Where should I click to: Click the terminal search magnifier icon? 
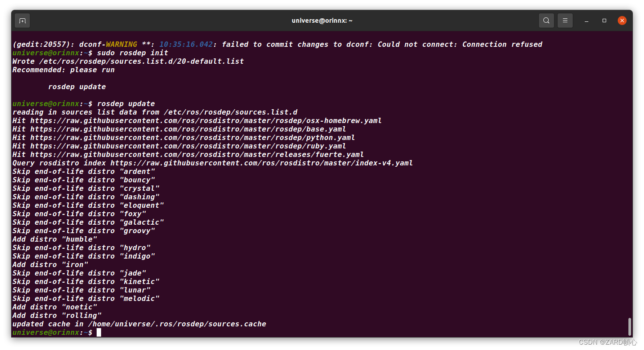546,21
